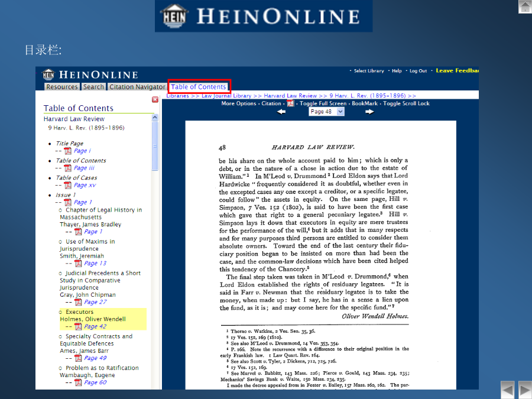Switch to the Resources tab
This screenshot has height=399, width=532.
coord(61,87)
